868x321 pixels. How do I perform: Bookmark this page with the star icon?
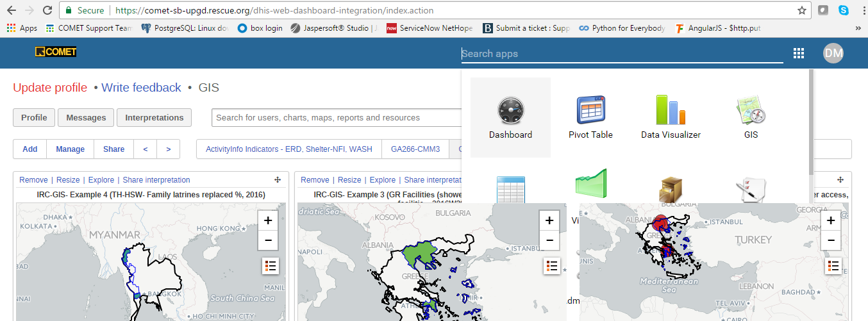click(801, 11)
